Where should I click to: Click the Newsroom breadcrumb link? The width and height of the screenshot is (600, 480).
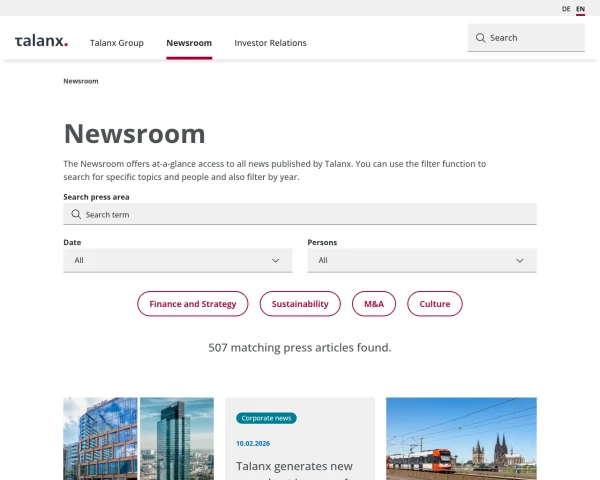tap(81, 81)
